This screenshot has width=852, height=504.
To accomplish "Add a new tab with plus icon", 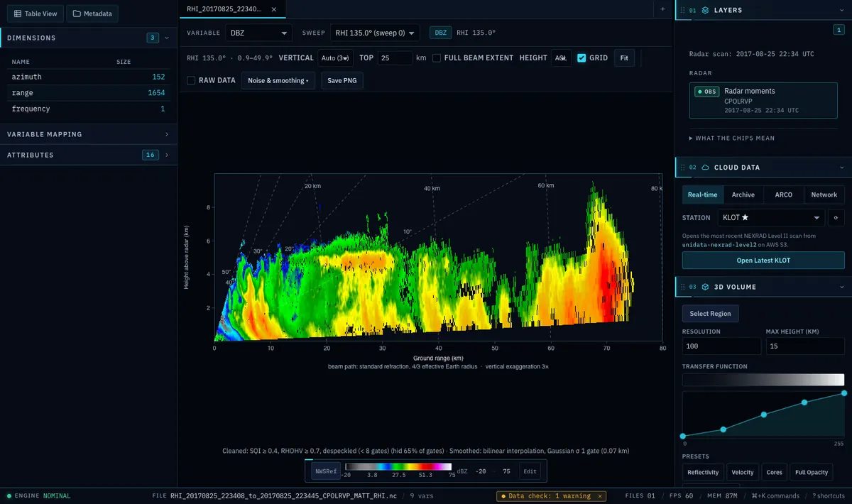I will [x=662, y=9].
